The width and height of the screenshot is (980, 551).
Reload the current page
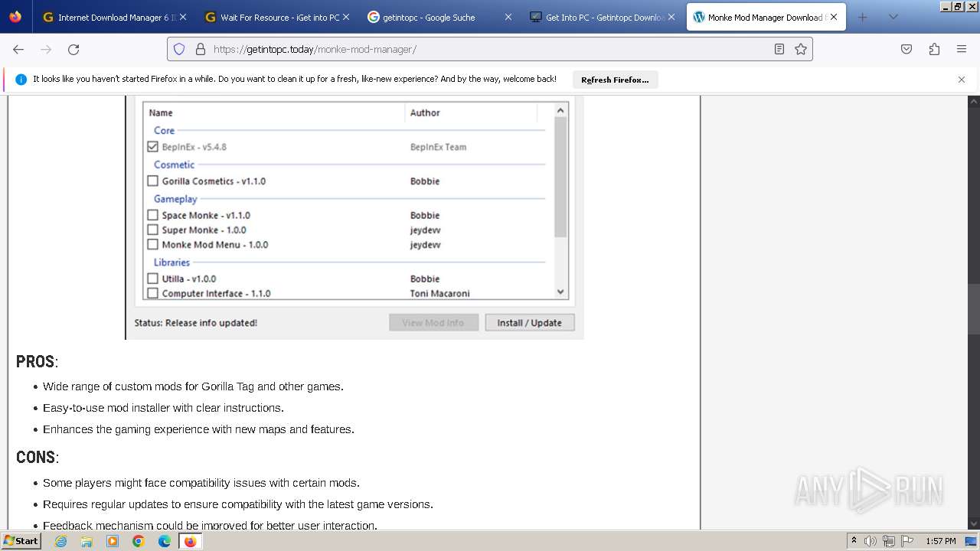tap(73, 49)
